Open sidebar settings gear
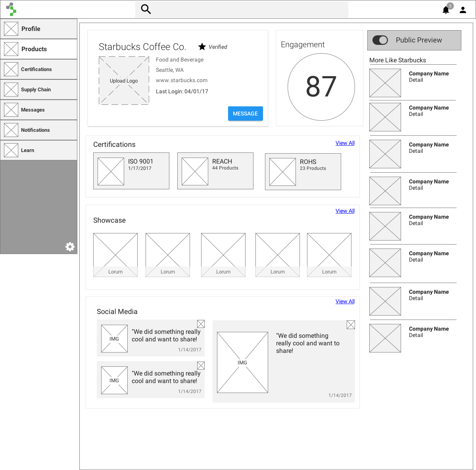Image resolution: width=476 pixels, height=470 pixels. pos(70,247)
